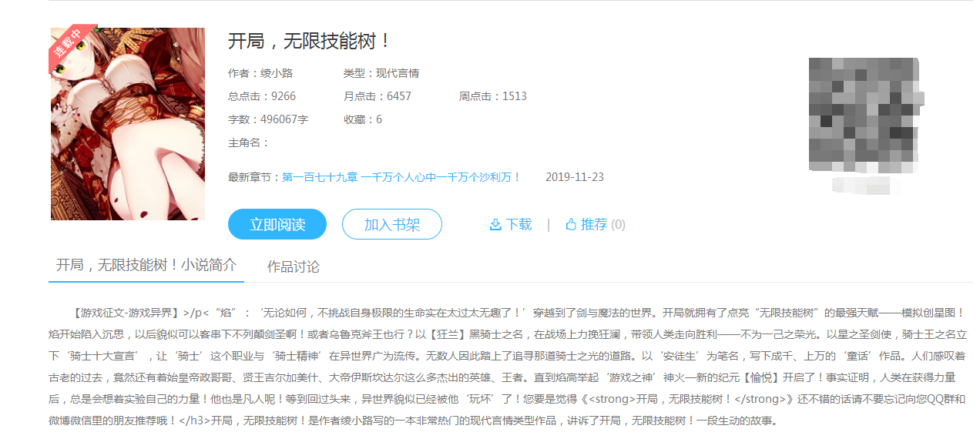This screenshot has height=439, width=980.
Task: Click the pixelated QR code image
Action: click(x=863, y=116)
